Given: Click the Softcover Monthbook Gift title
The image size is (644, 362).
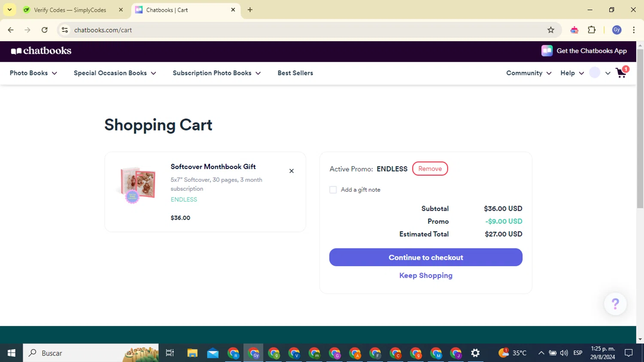Looking at the screenshot, I should click(213, 167).
